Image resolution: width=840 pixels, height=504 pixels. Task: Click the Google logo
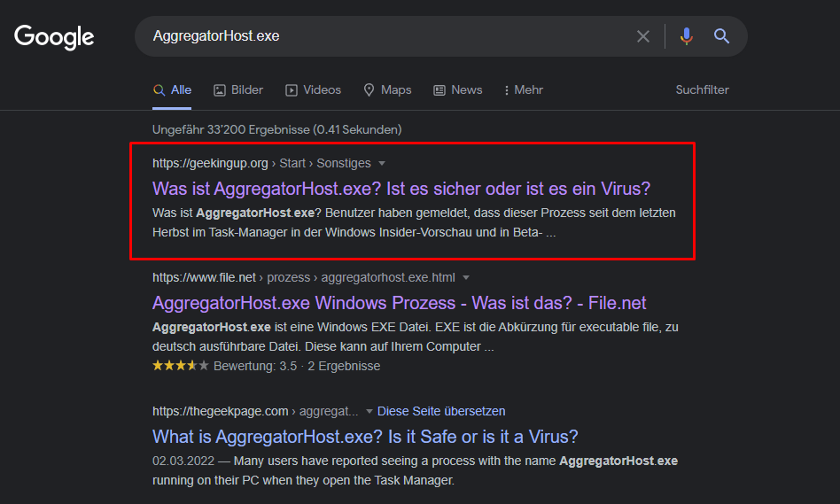click(54, 37)
